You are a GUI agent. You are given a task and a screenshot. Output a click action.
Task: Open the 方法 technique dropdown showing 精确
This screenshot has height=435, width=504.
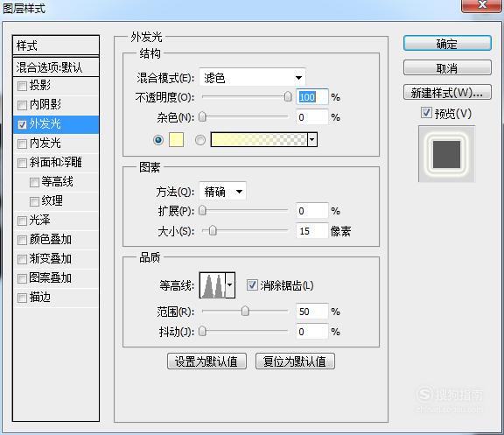click(223, 192)
